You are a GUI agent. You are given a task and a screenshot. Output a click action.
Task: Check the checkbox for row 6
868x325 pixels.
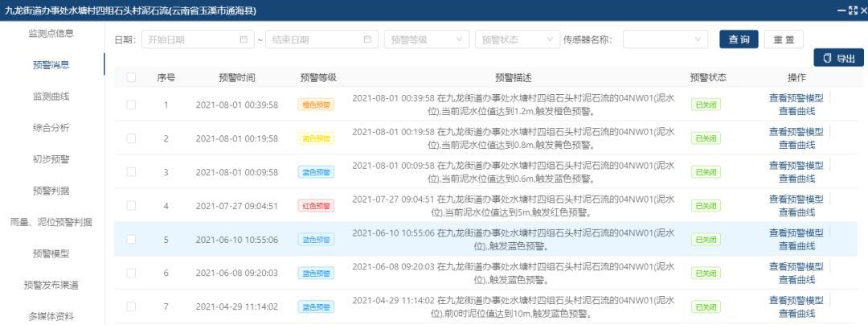pyautogui.click(x=131, y=273)
